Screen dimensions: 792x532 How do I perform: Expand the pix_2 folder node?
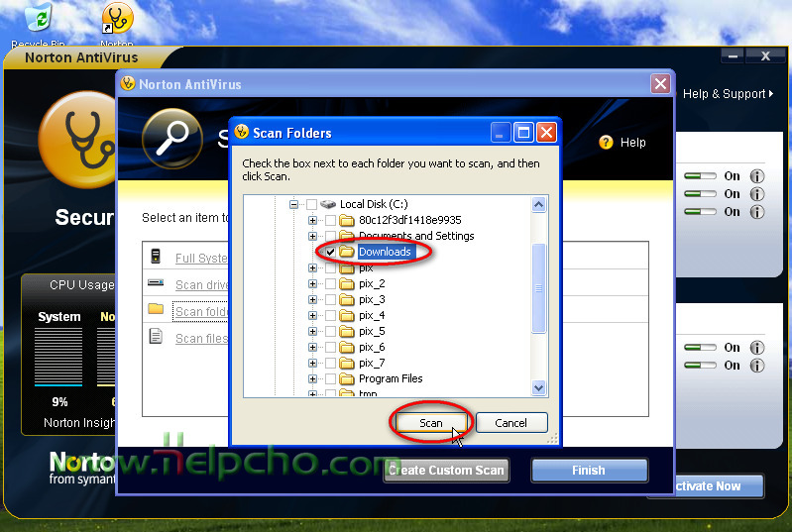[312, 283]
